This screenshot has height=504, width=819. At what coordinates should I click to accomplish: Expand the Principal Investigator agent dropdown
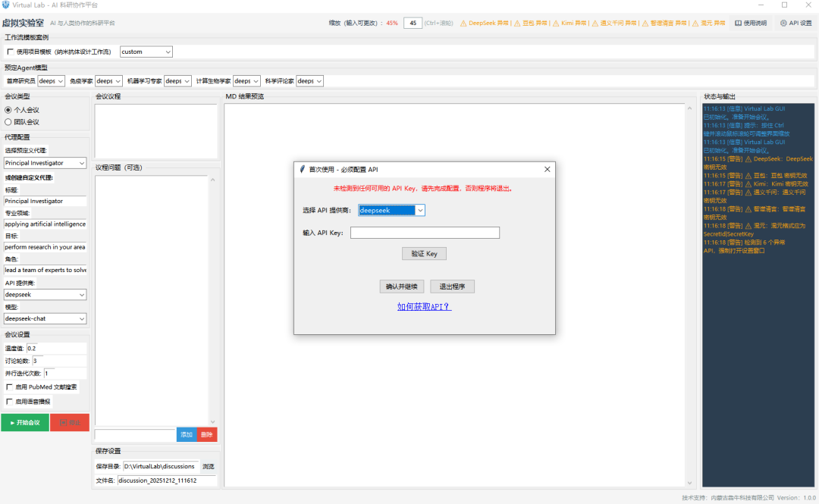[45, 163]
